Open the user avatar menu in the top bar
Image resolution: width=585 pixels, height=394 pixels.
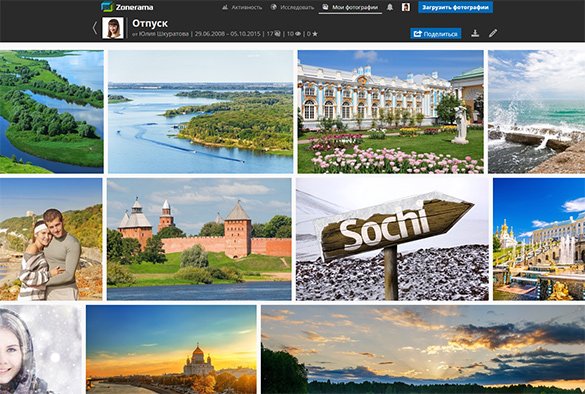(x=406, y=7)
